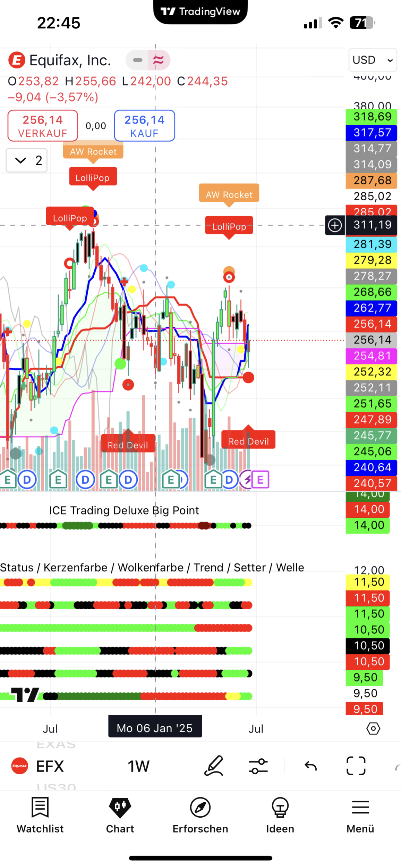Toggle the gray minus market status pill

[x=137, y=60]
